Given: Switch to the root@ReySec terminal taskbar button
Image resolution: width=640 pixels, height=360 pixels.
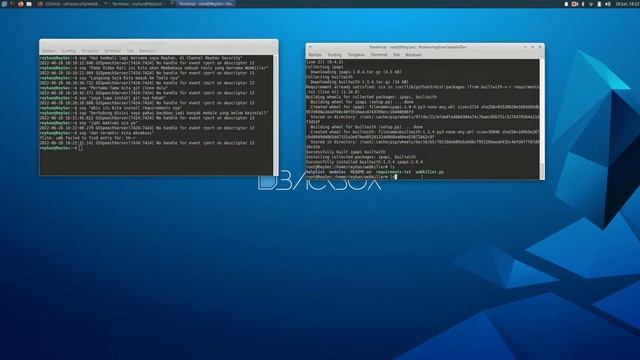Looking at the screenshot, I should [202, 4].
